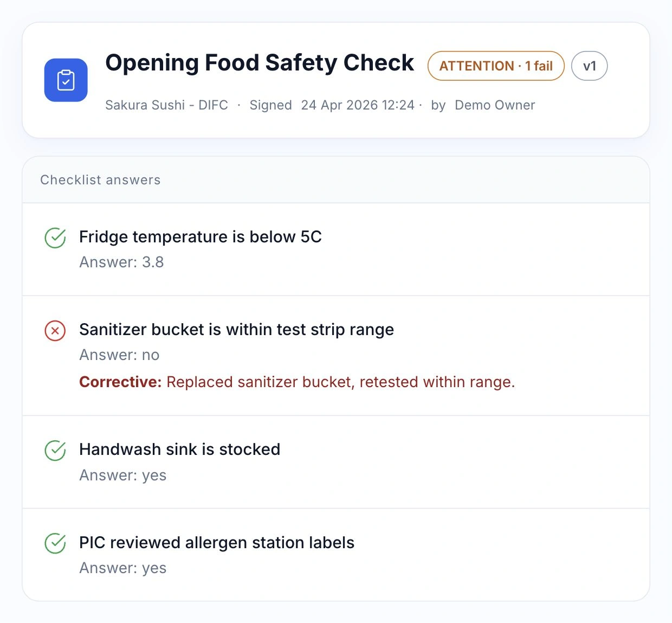Click the blue clipboard checklist icon
This screenshot has width=672, height=623.
coord(66,80)
